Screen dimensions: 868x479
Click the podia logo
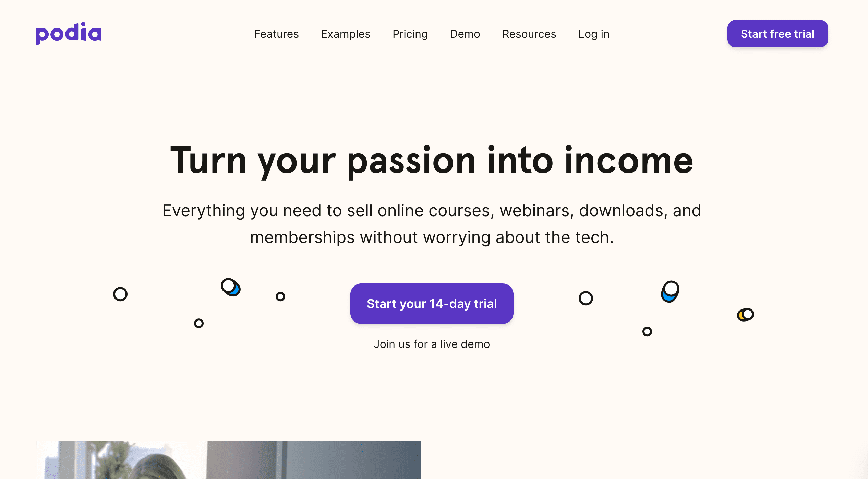69,33
